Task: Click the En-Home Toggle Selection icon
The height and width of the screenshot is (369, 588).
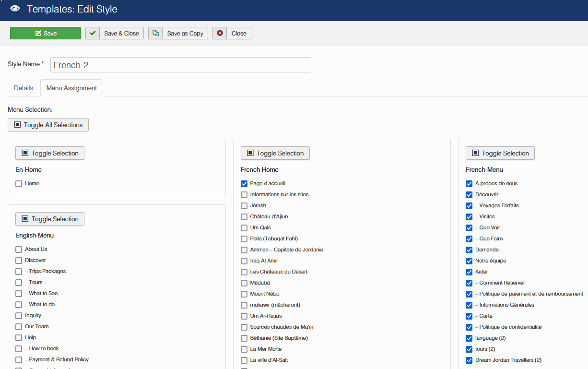Action: click(x=25, y=153)
